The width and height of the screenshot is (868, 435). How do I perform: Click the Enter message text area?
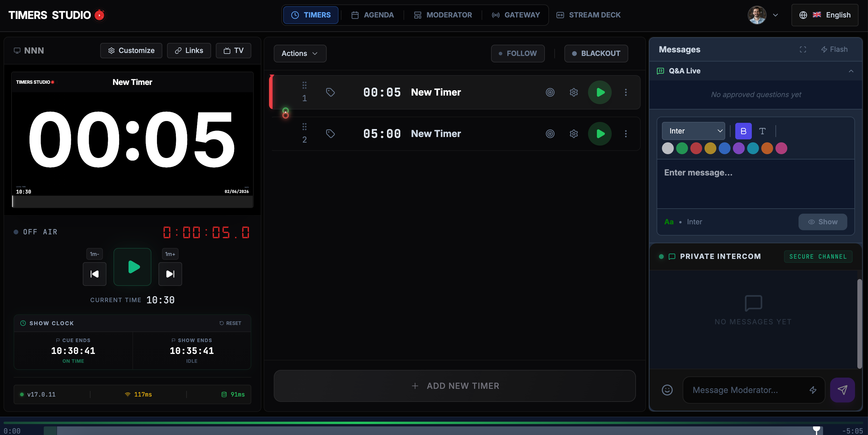755,184
